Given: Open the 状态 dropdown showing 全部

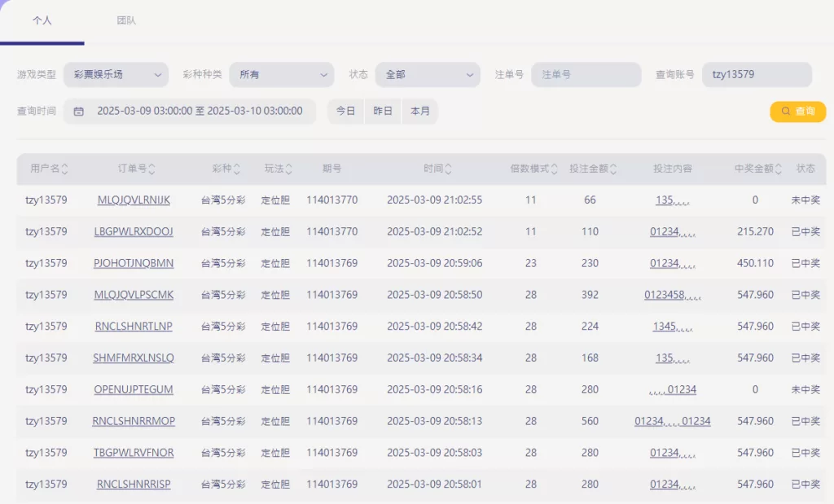Looking at the screenshot, I should pos(428,74).
